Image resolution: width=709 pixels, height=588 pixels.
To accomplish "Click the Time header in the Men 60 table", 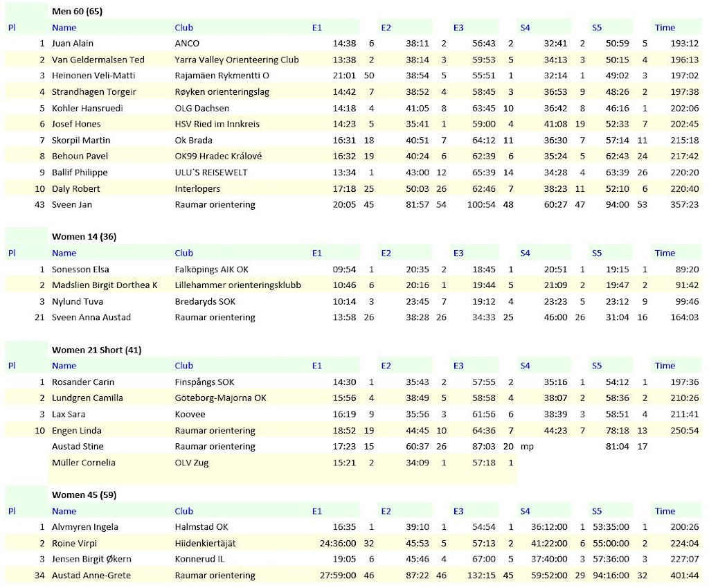I will [x=665, y=28].
